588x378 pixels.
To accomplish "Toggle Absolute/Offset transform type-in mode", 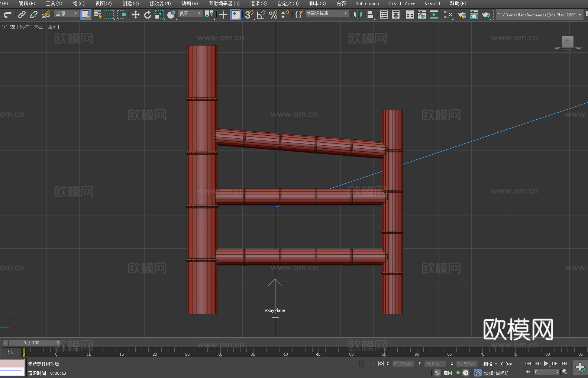I will (x=381, y=364).
